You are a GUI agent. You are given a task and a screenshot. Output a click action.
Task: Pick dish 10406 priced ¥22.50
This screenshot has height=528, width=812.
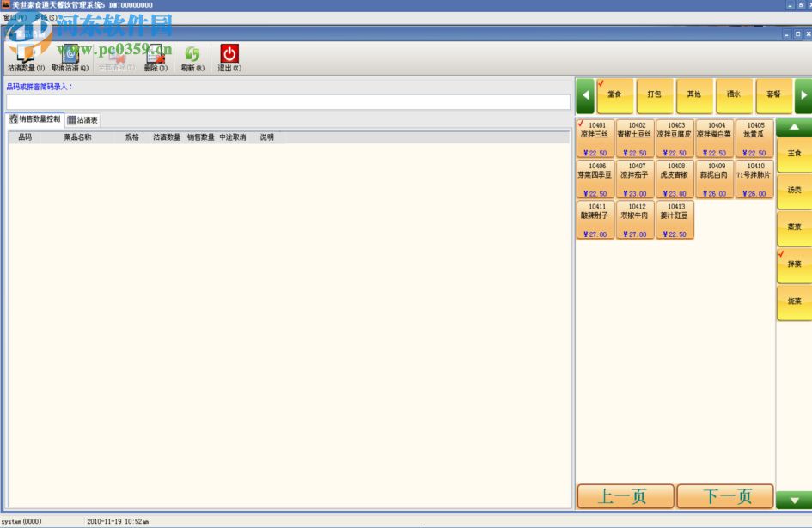click(x=595, y=179)
